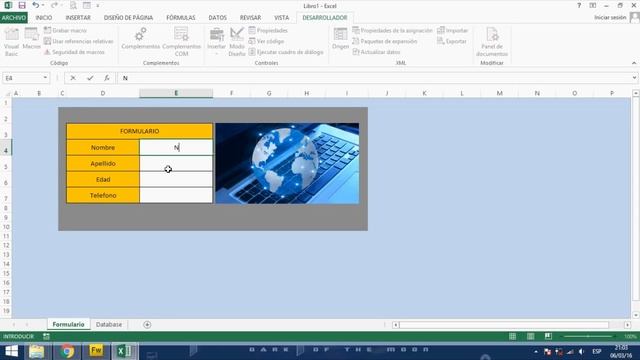Click the horizontal scrollbar
640x360 pixels.
504,325
